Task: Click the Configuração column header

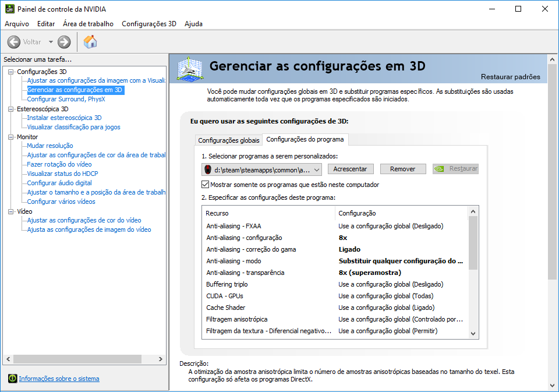Action: point(401,213)
